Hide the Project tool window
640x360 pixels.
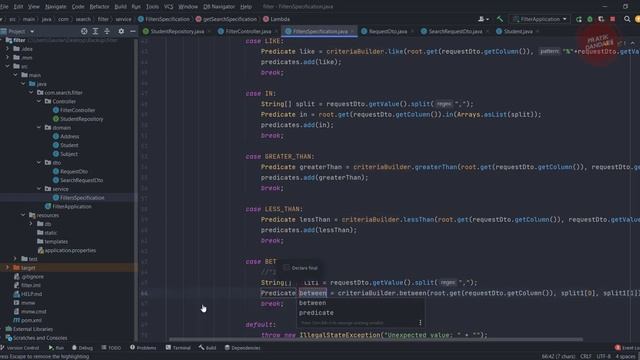(133, 31)
